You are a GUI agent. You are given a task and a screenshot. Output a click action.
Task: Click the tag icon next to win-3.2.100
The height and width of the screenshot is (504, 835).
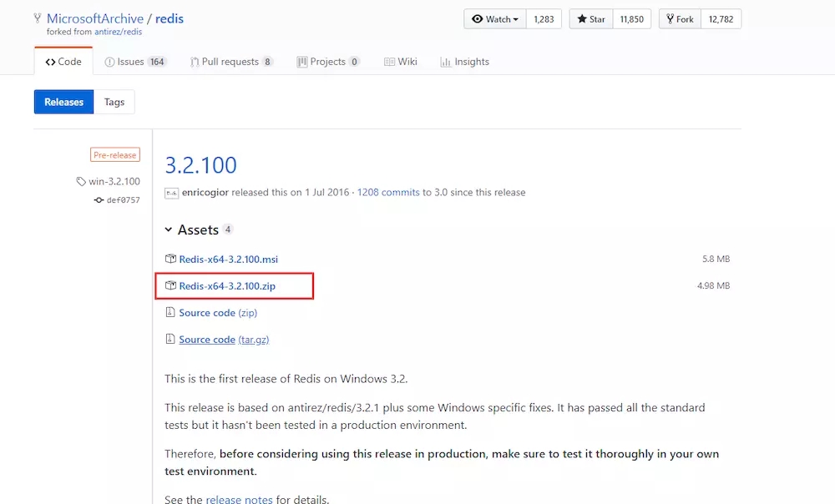coord(81,182)
